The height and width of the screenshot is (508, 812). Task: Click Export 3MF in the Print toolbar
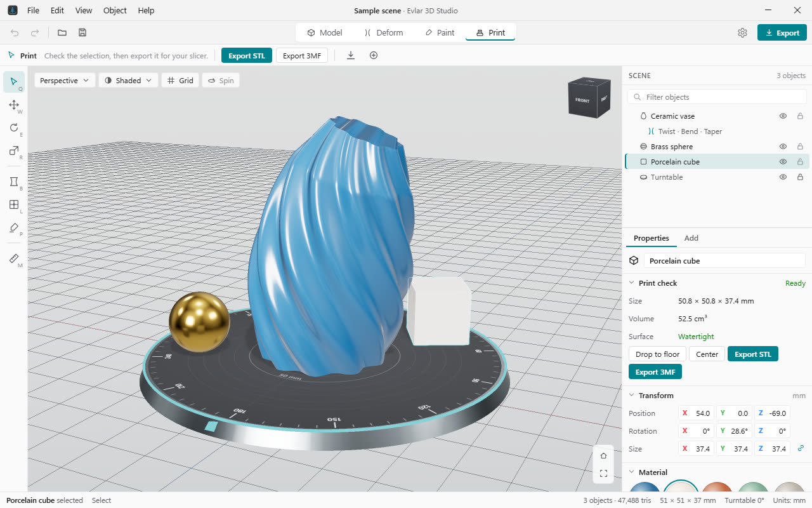(x=302, y=55)
